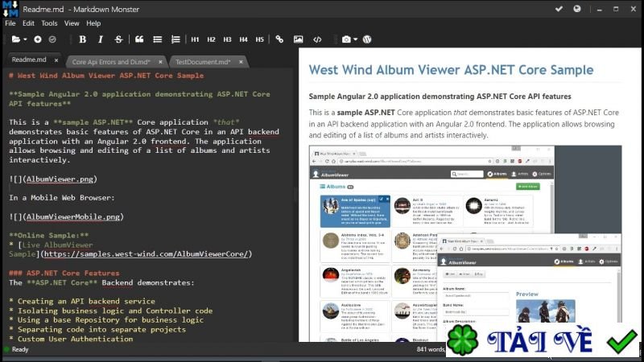This screenshot has width=644, height=362.
Task: Click the preview subtitle 'Sample Angular 2.0 application'
Action: 440,97
